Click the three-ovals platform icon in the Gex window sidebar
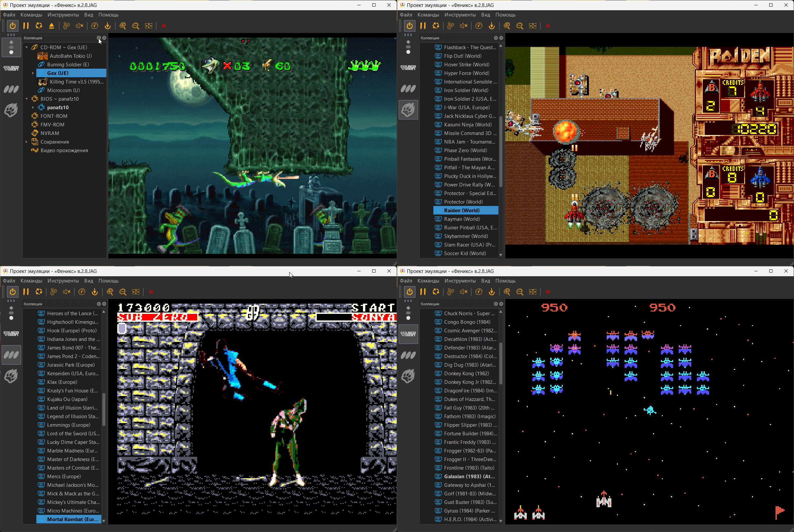The width and height of the screenshot is (794, 532). 11,89
